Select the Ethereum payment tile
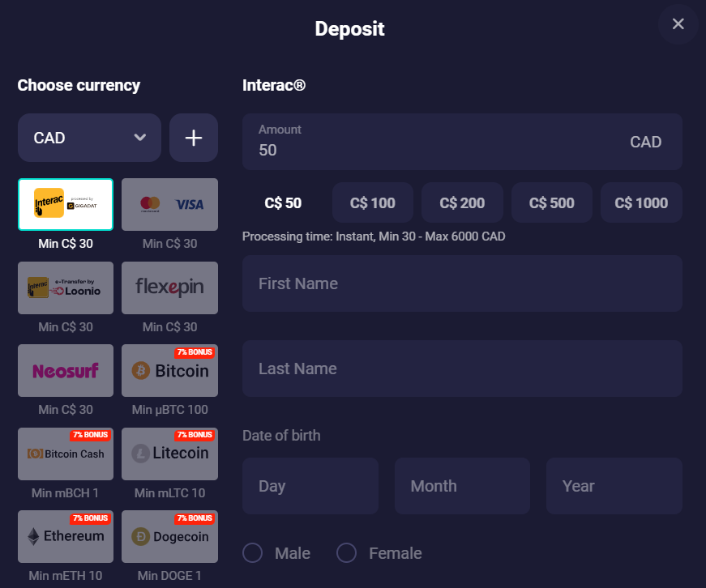 66,536
